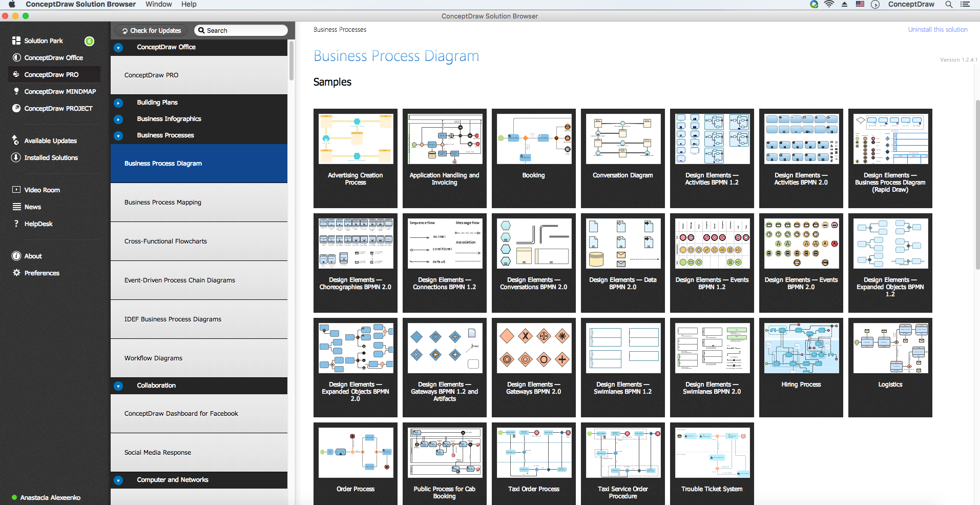Click Uninstall this solution link
The height and width of the screenshot is (505, 980).
click(x=937, y=30)
